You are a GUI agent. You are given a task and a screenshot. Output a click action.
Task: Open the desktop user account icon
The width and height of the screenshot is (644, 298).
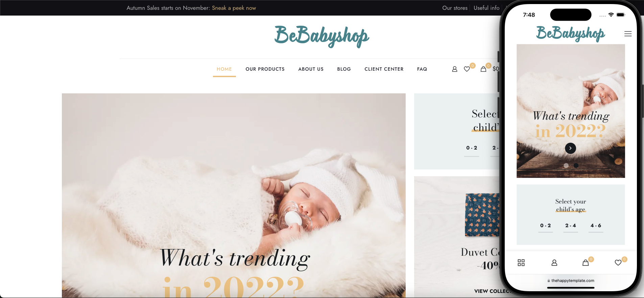[454, 69]
